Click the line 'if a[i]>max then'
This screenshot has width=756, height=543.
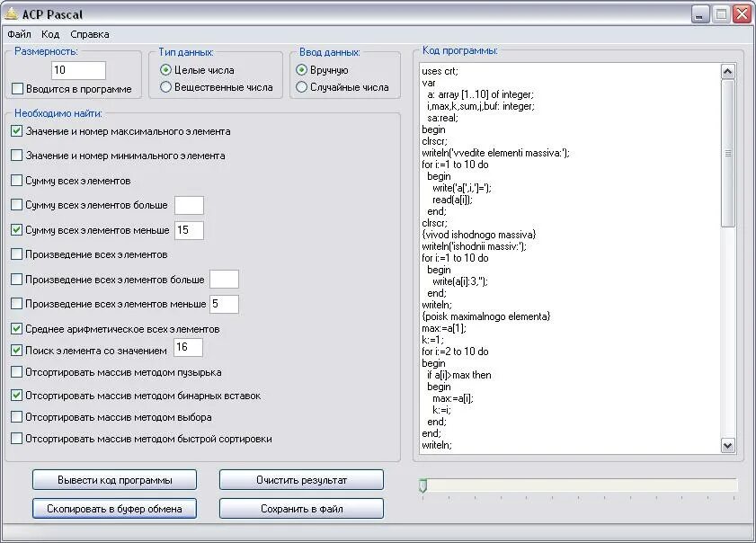point(459,375)
